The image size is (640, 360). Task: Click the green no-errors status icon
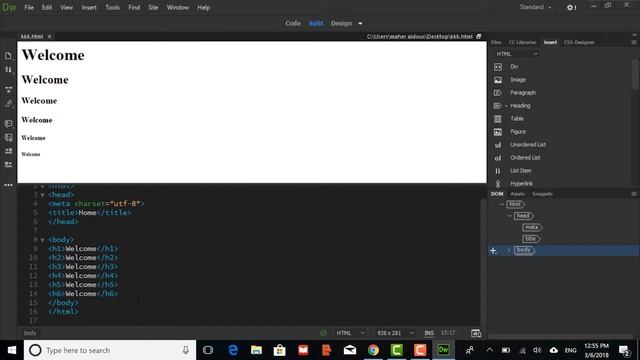coord(323,333)
